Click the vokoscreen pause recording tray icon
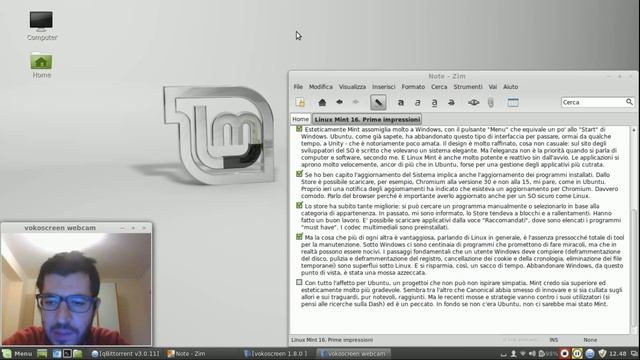Image resolution: width=640 pixels, height=360 pixels. tap(577, 353)
